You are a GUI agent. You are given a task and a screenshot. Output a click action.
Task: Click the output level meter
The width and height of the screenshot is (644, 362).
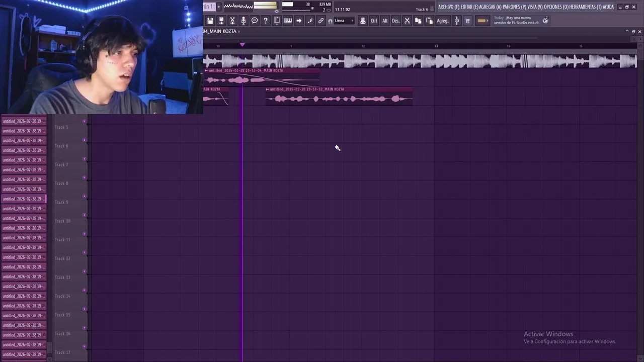265,6
